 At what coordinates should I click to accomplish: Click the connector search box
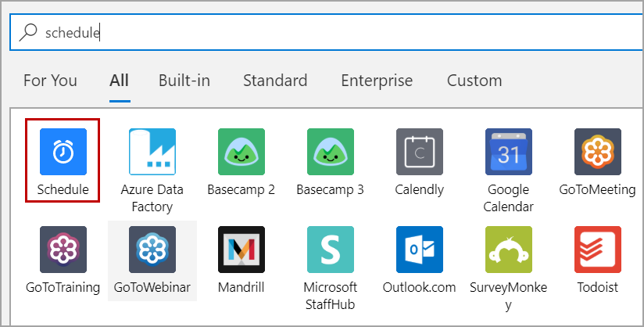[328, 33]
